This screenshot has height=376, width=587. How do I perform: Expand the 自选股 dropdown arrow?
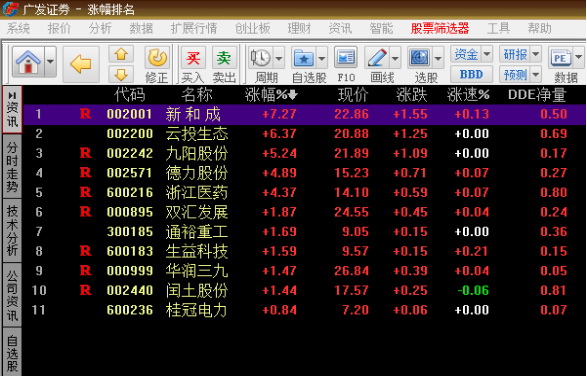tap(322, 58)
